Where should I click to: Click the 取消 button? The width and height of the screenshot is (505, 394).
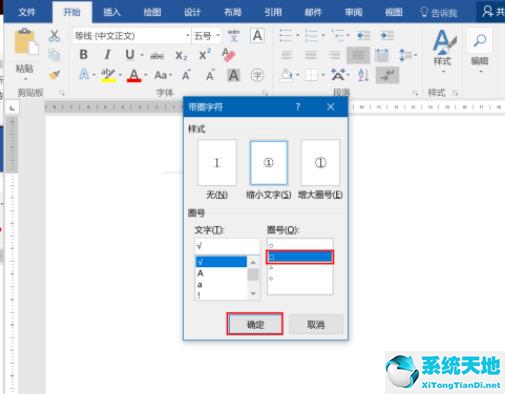pos(316,324)
